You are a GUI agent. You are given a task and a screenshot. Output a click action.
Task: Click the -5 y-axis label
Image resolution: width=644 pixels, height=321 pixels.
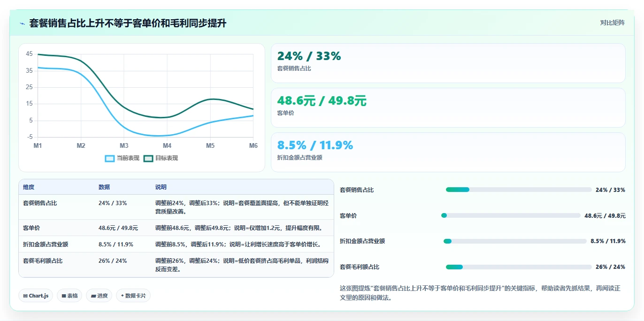(30, 137)
